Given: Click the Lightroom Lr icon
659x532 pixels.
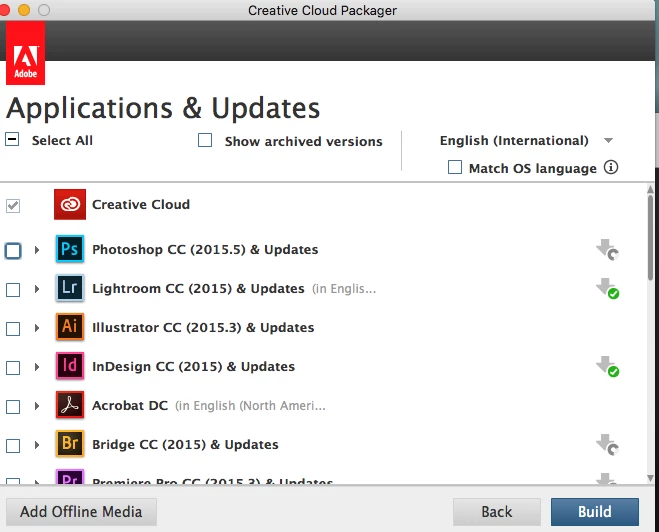Looking at the screenshot, I should point(70,288).
